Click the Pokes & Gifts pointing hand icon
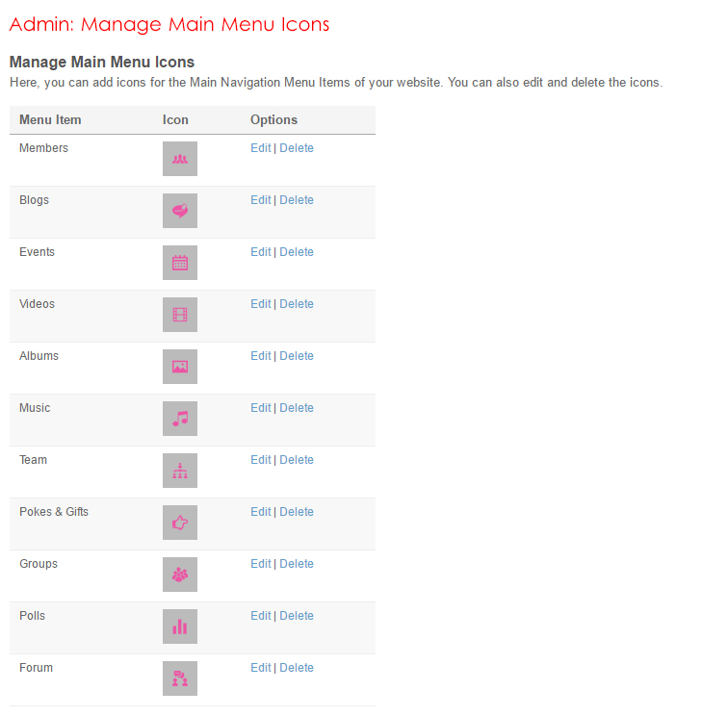This screenshot has width=728, height=716. [180, 523]
